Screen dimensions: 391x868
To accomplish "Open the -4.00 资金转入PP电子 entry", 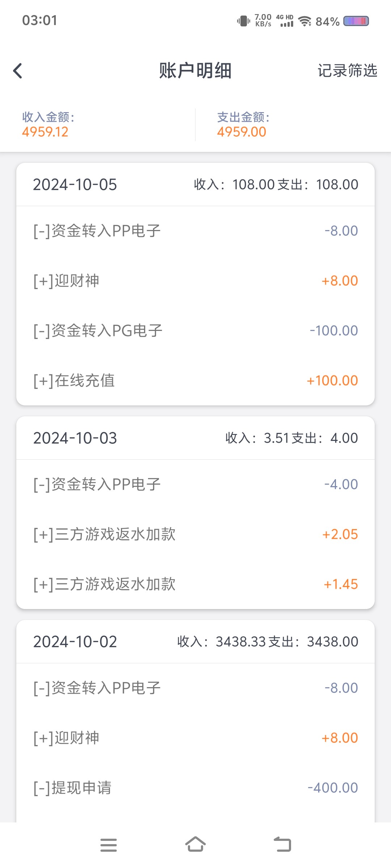I will [x=195, y=484].
